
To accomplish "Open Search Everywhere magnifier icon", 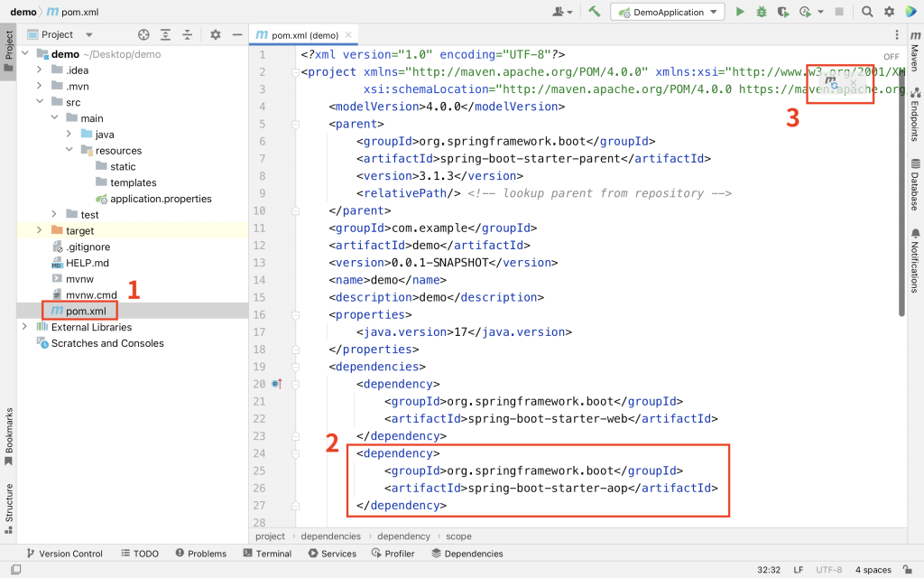I will (867, 12).
